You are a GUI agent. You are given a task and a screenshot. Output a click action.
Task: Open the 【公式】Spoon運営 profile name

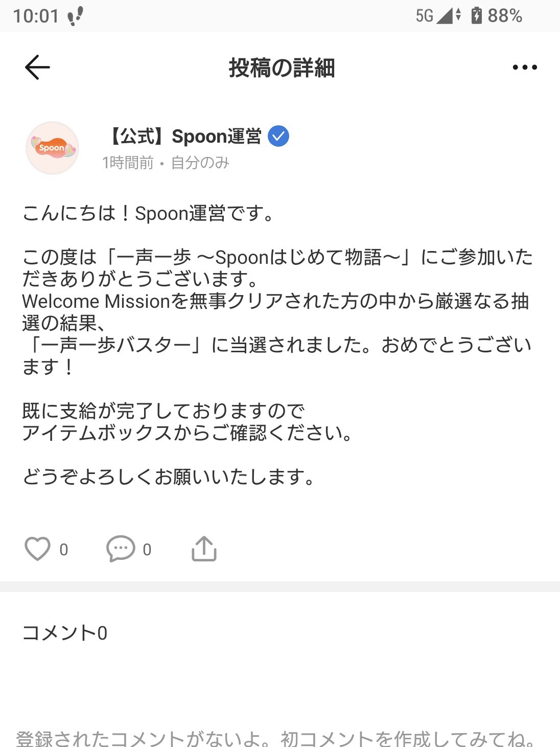[185, 137]
